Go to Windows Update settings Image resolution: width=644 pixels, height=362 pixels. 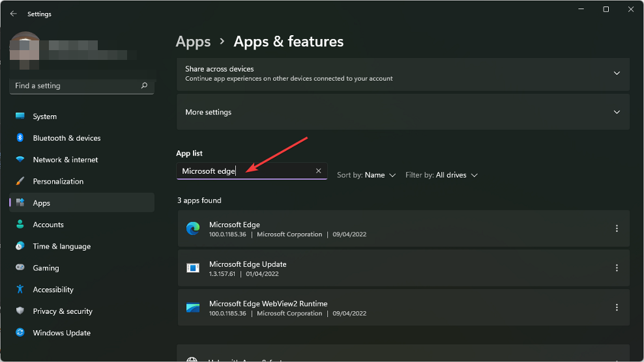tap(81, 333)
